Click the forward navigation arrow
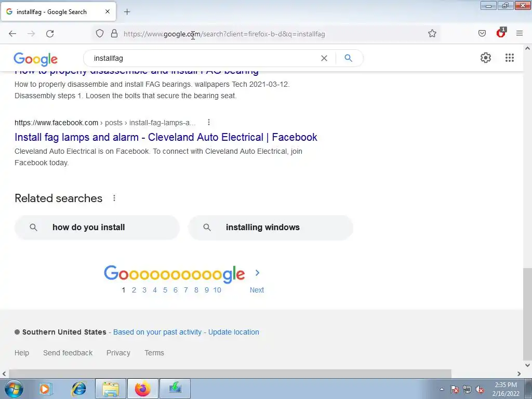Viewport: 532px width, 399px height. pyautogui.click(x=31, y=34)
